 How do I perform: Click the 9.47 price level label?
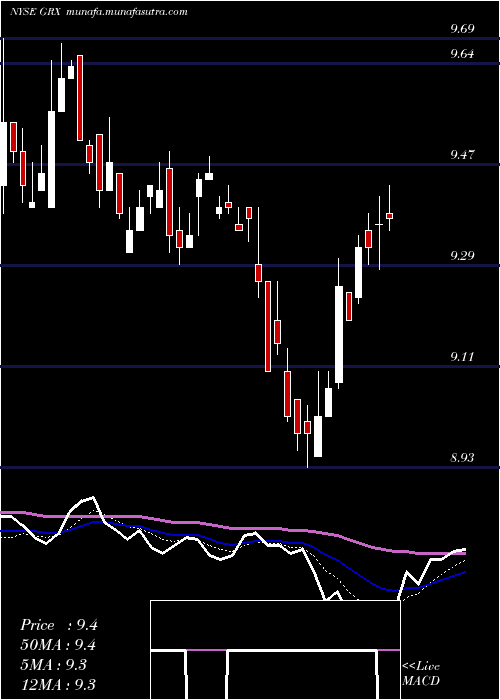462,155
